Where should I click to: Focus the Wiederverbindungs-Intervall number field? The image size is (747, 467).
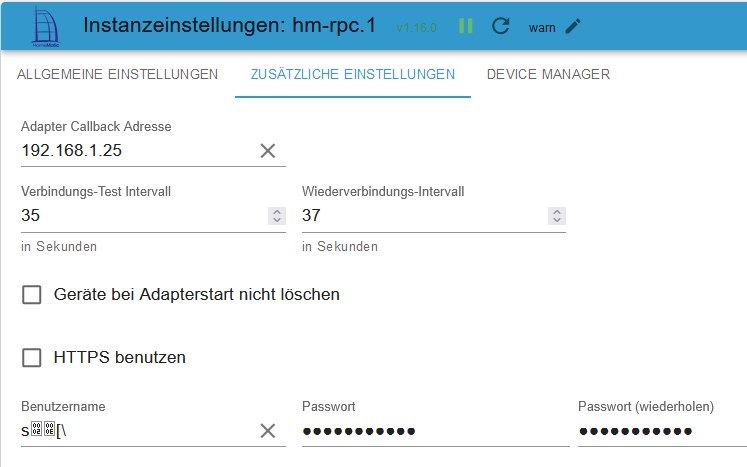click(x=420, y=216)
